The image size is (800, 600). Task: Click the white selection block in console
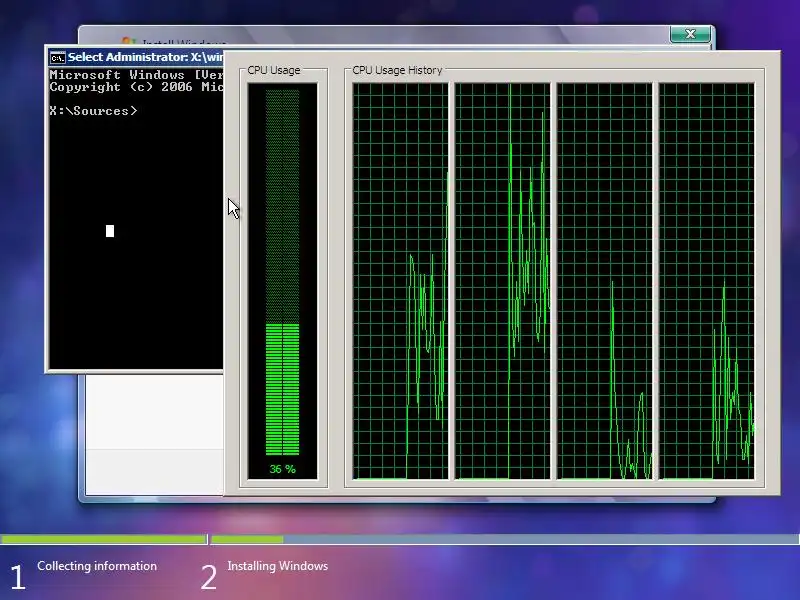pyautogui.click(x=110, y=231)
